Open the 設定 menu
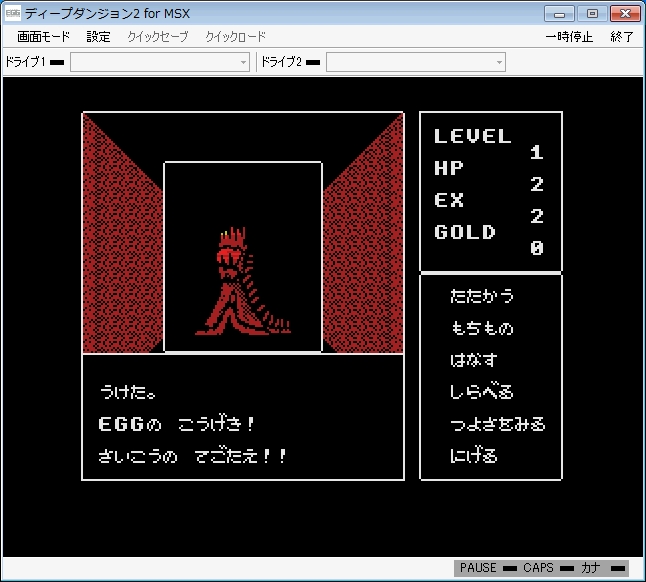646x582 pixels. tap(98, 37)
